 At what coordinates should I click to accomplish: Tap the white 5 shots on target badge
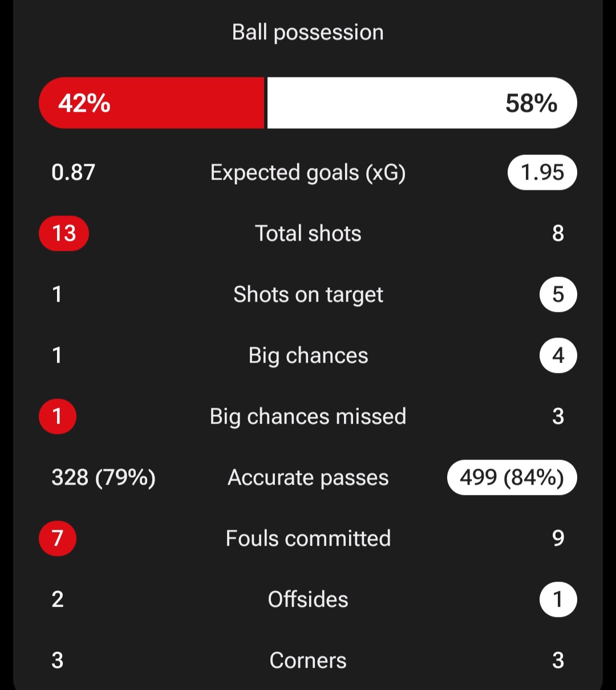[x=558, y=294]
